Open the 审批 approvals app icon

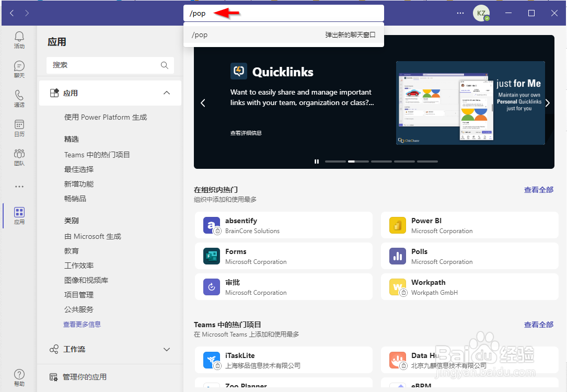coord(212,287)
